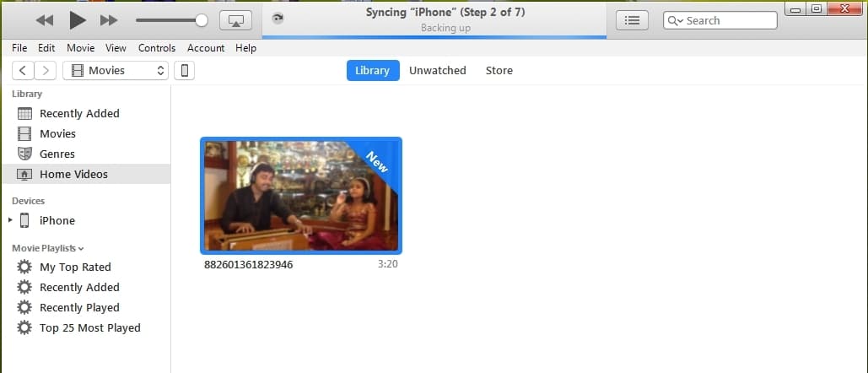Click the rewind playback button
Viewport: 868px width, 373px height.
(x=44, y=20)
